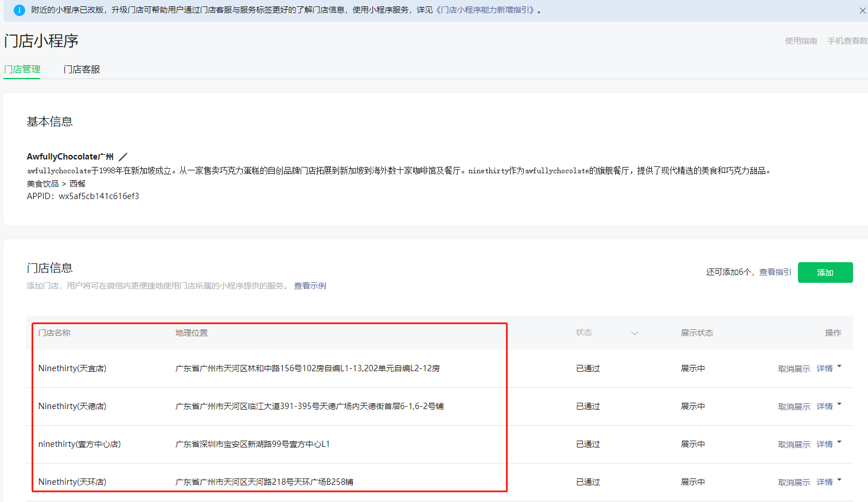This screenshot has height=502, width=868.
Task: Click 取消展示 for Ninethirty(天宜店)
Action: 794,369
